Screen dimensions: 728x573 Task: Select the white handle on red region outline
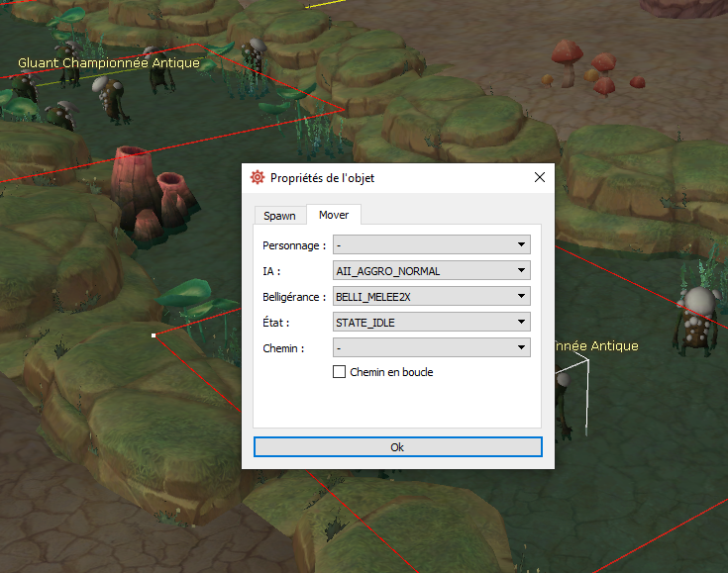[x=154, y=334]
